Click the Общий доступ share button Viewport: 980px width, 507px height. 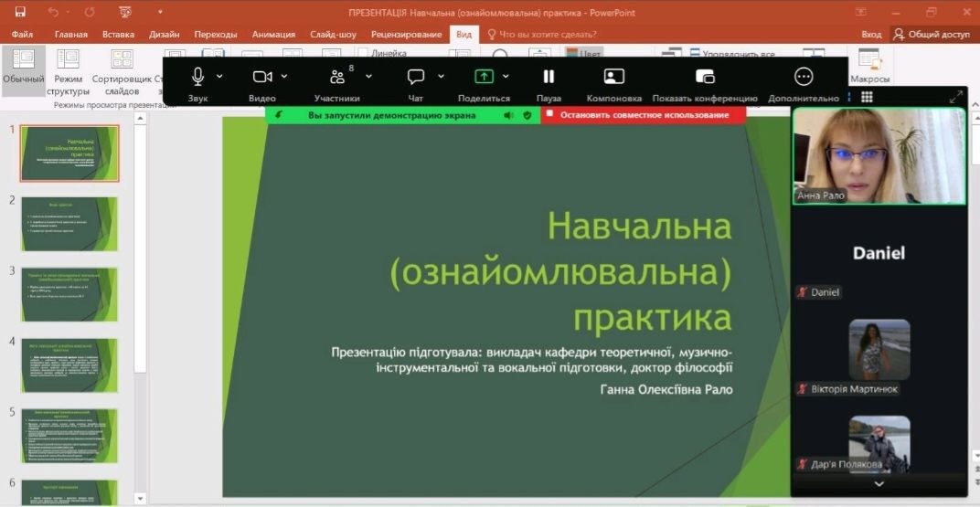(x=931, y=34)
